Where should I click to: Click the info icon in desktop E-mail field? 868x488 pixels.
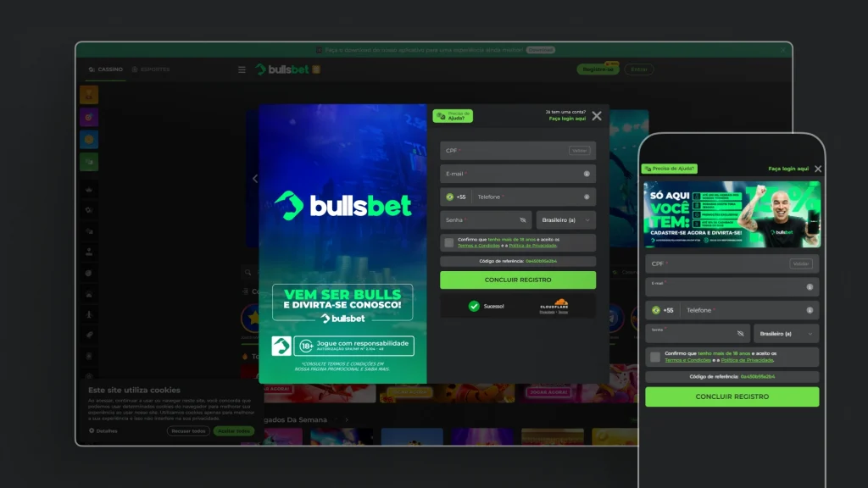pos(587,174)
